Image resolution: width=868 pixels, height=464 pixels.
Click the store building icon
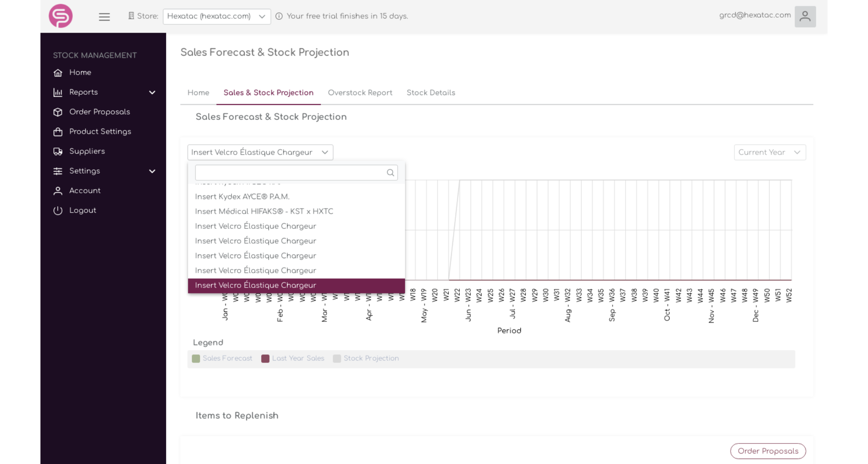tap(131, 16)
